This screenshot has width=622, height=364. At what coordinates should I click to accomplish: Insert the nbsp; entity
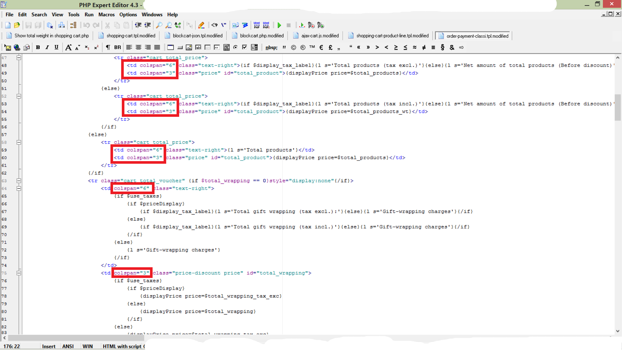click(271, 48)
